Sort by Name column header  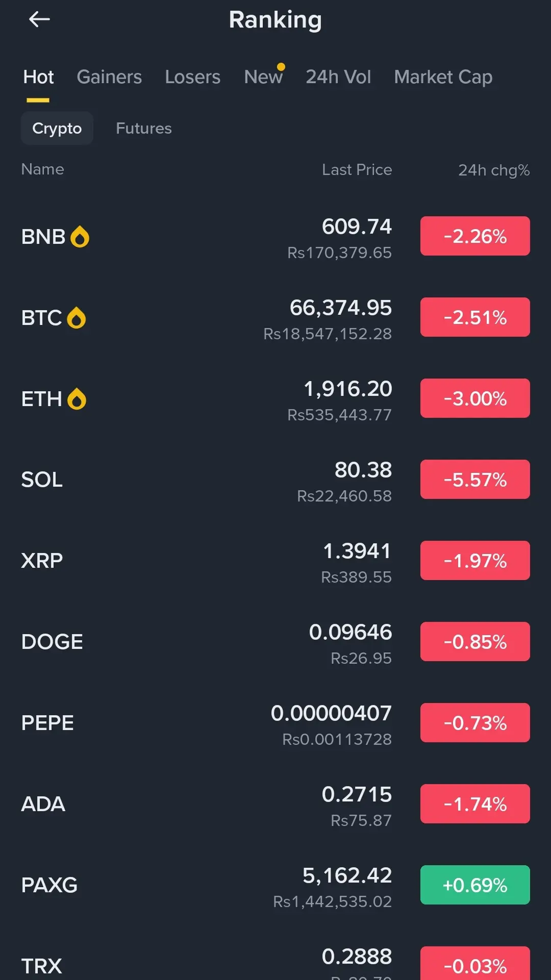(43, 169)
